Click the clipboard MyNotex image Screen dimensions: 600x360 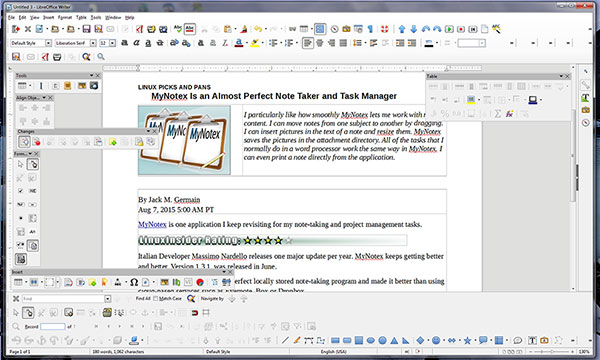[x=184, y=140]
